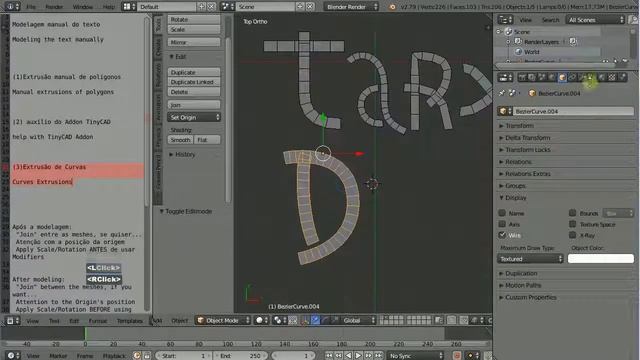This screenshot has height=360, width=640.
Task: Open the Properties editor type selector
Action: tap(505, 77)
